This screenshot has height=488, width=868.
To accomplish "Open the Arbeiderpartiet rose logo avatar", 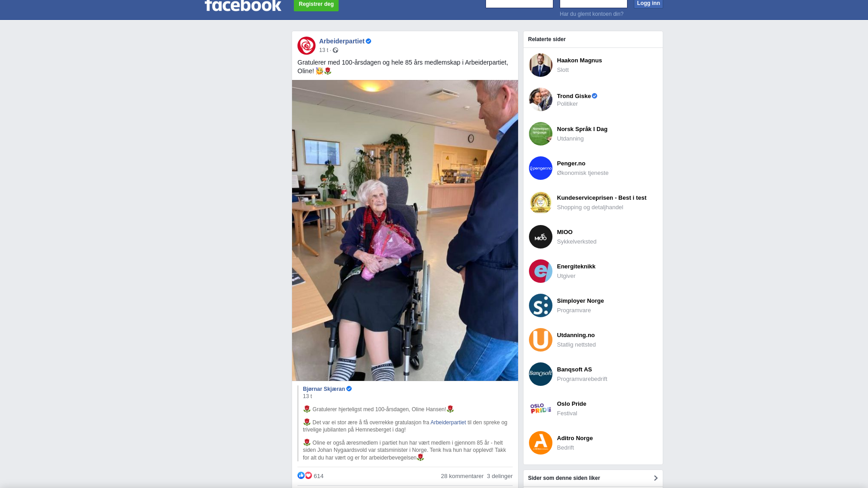I will (x=307, y=46).
